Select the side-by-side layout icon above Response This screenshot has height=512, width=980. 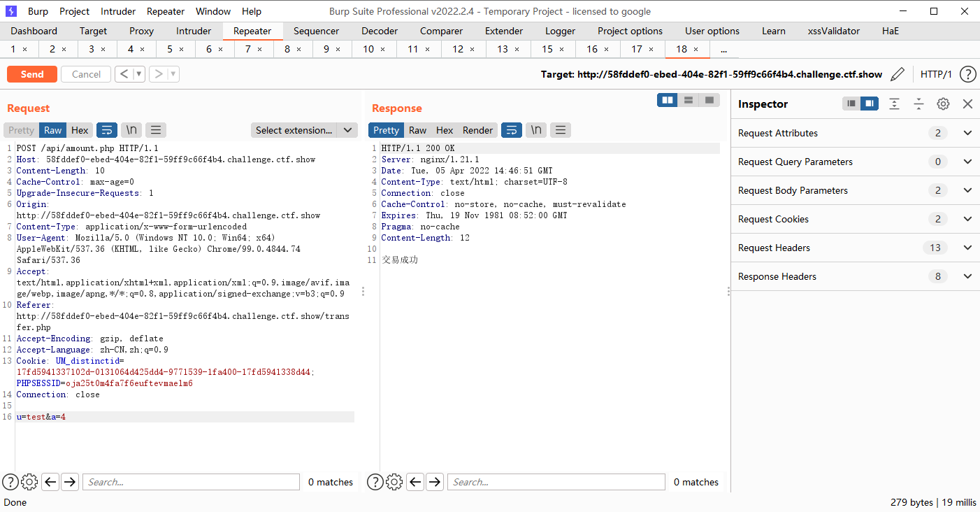pyautogui.click(x=667, y=100)
